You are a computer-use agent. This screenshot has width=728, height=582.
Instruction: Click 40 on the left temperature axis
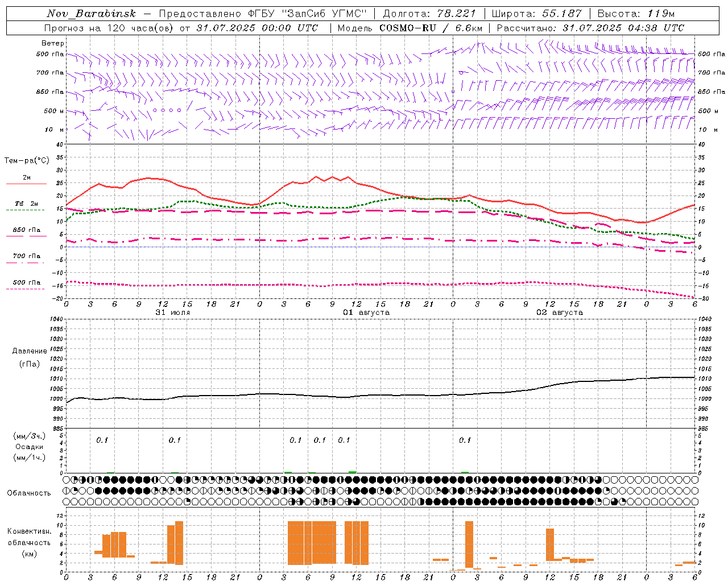pyautogui.click(x=59, y=145)
